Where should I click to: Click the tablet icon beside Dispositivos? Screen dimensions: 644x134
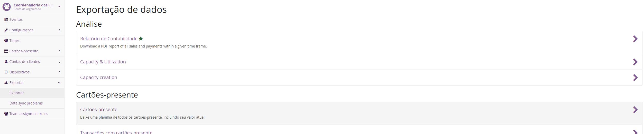(6, 72)
